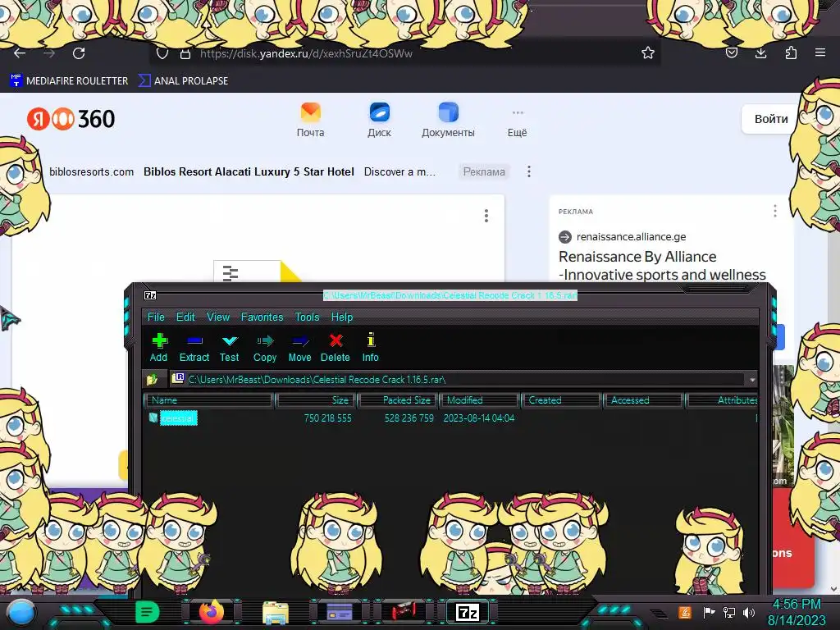Open the Favorites menu in 7-Zip
The width and height of the screenshot is (840, 630).
pos(262,317)
